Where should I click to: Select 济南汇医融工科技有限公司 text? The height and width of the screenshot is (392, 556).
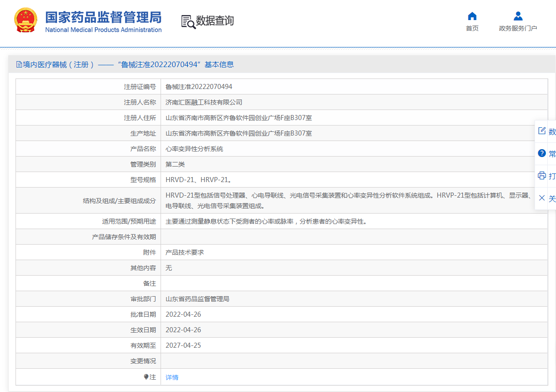[x=204, y=102]
